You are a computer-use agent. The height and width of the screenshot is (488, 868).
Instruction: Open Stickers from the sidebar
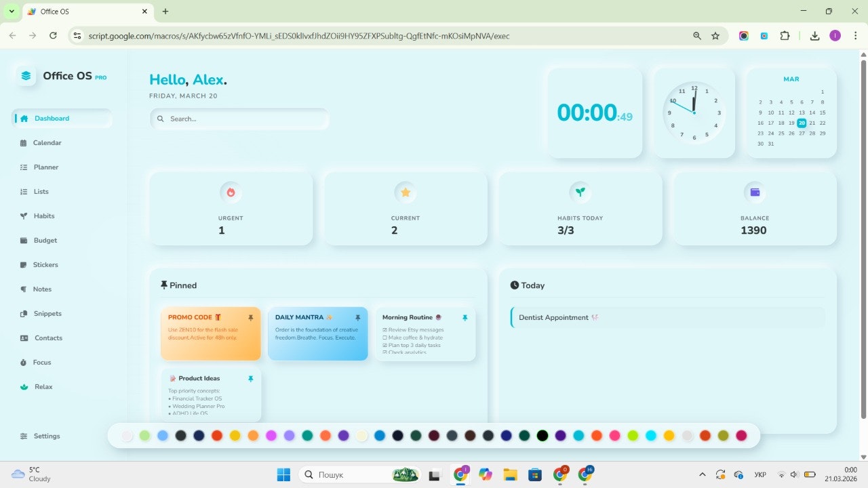pos(46,264)
